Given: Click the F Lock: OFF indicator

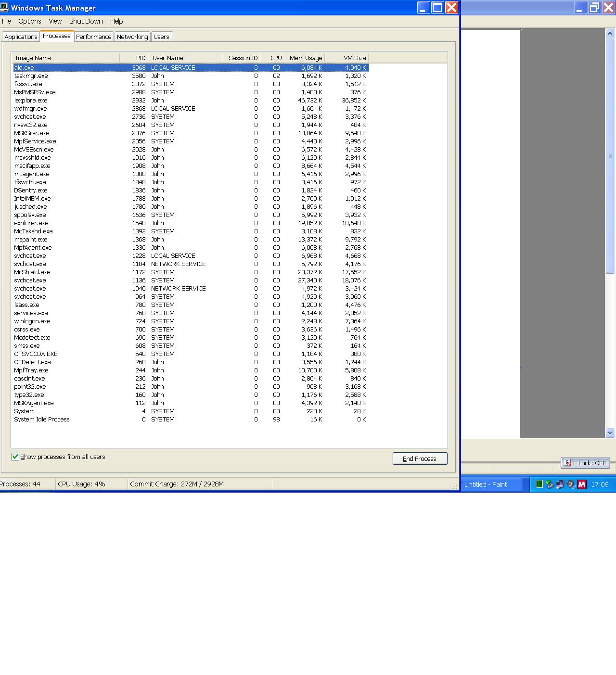Looking at the screenshot, I should coord(585,463).
